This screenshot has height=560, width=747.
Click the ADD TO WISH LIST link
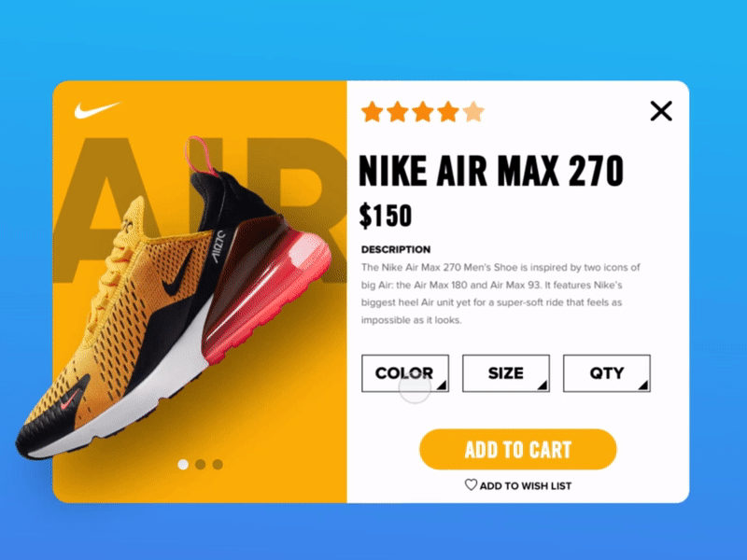click(526, 486)
